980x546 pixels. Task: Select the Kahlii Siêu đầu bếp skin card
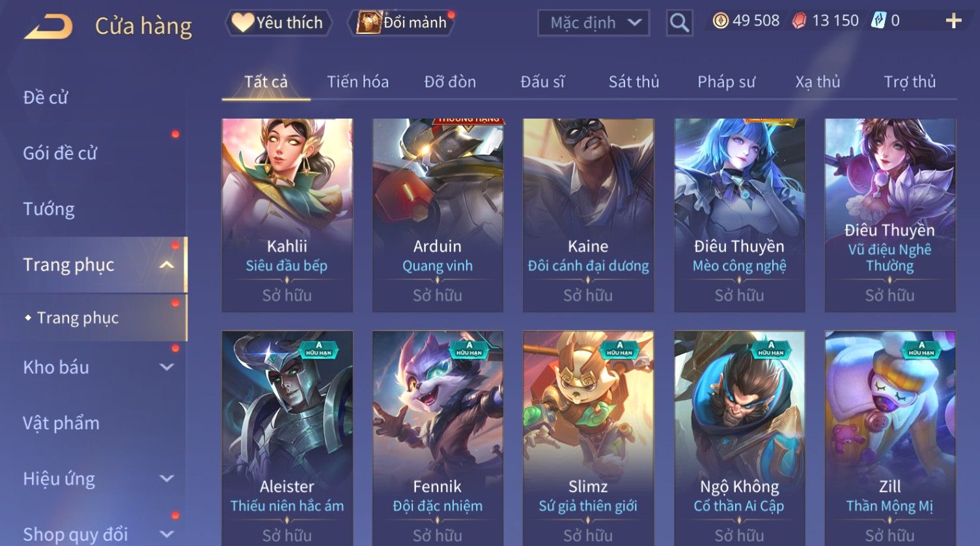pos(287,215)
